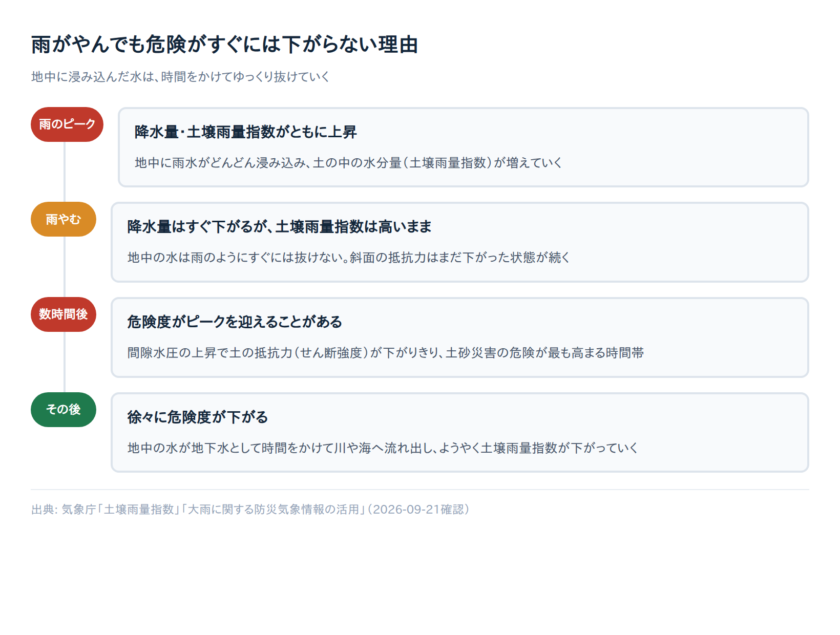Click the heading 徐々に危険度が下がる
840x635 pixels.
pyautogui.click(x=198, y=417)
